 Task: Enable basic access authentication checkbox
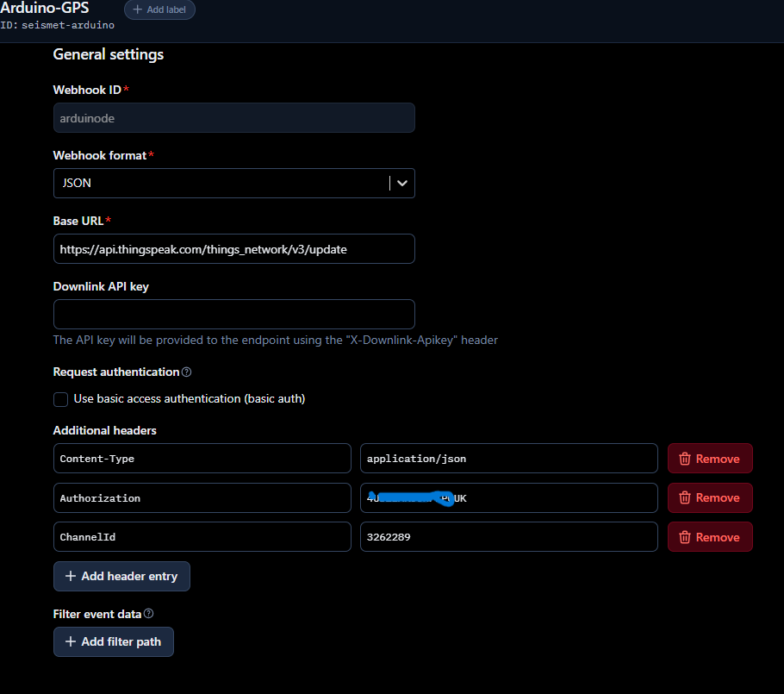pyautogui.click(x=61, y=399)
